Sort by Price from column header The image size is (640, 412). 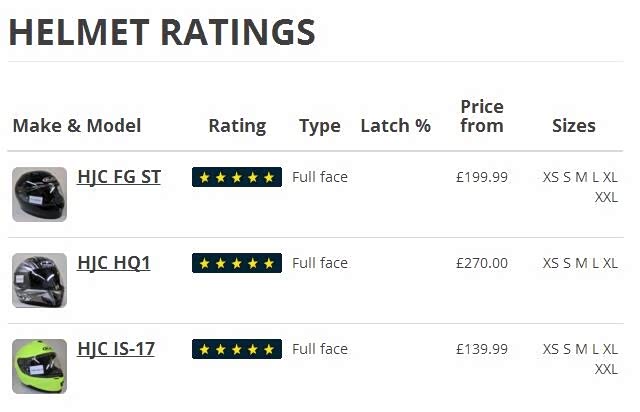(482, 116)
